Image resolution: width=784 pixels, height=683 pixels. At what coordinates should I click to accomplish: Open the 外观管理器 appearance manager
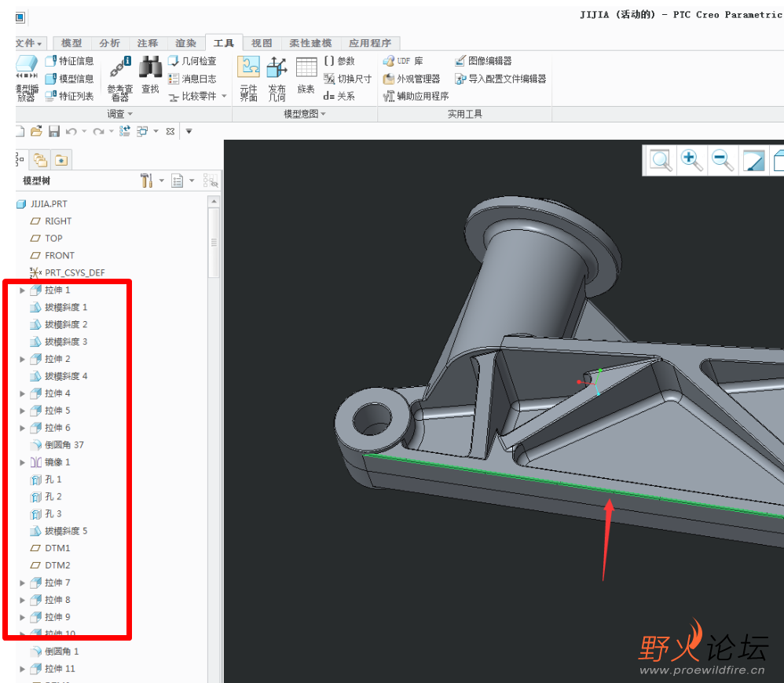(412, 79)
